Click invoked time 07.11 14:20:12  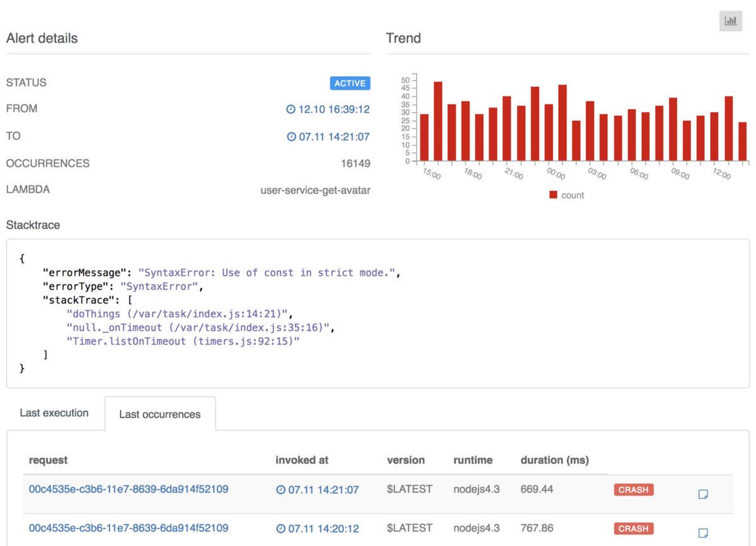pyautogui.click(x=323, y=528)
